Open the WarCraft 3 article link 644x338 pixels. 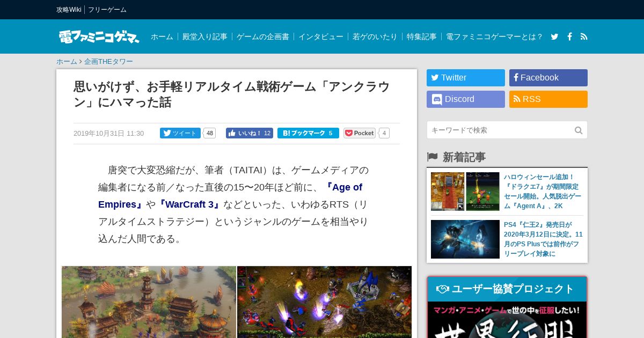tap(189, 204)
